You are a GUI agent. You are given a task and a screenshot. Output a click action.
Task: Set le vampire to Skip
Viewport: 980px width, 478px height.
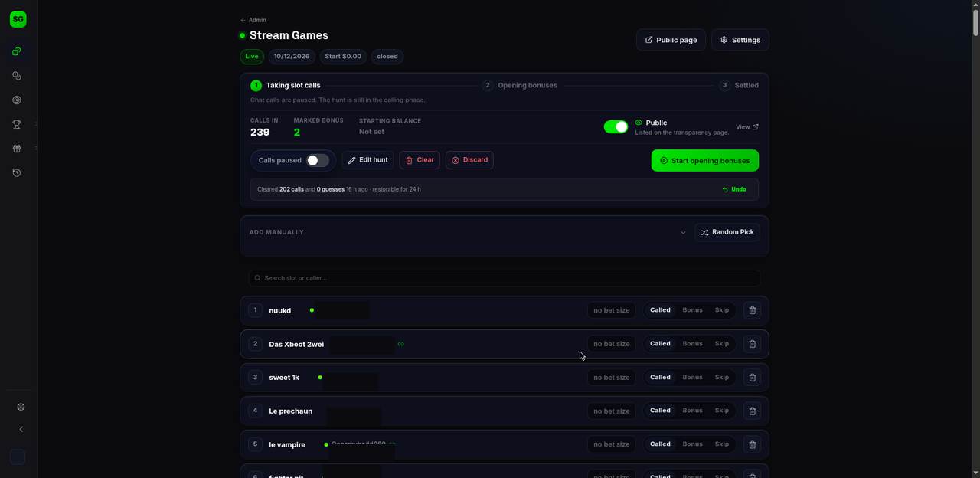[x=722, y=444]
